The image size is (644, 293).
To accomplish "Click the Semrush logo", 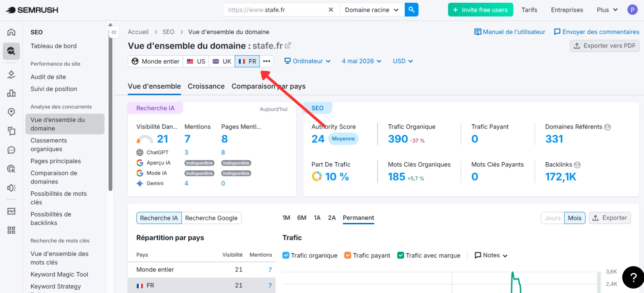I will (32, 10).
